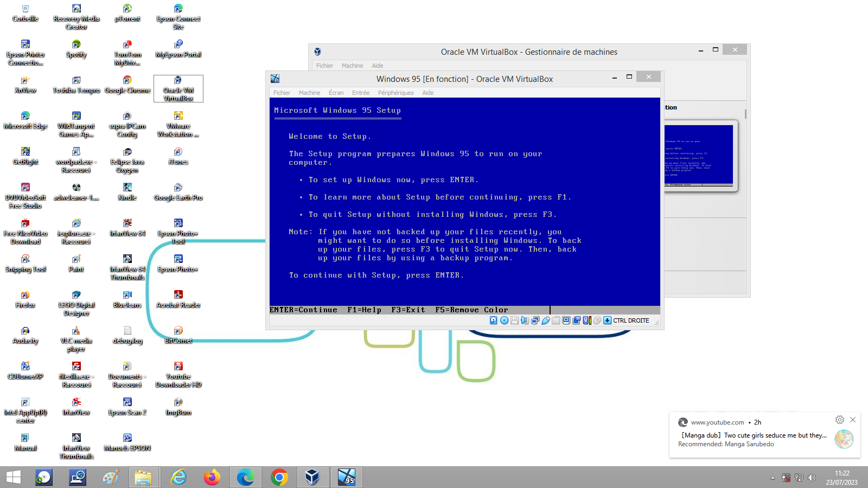This screenshot has height=488, width=868.
Task: Select the VLC media player desktop icon
Action: (76, 339)
